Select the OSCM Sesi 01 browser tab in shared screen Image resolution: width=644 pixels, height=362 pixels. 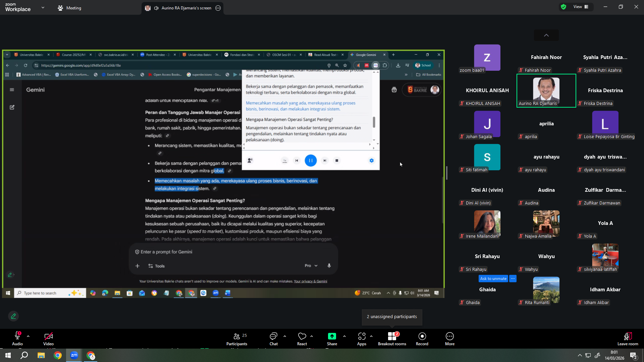(x=284, y=55)
